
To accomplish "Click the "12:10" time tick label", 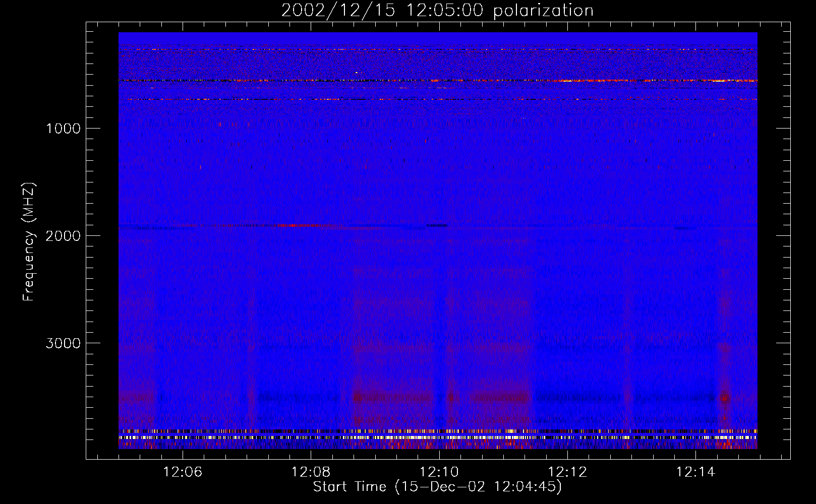I will coord(439,472).
